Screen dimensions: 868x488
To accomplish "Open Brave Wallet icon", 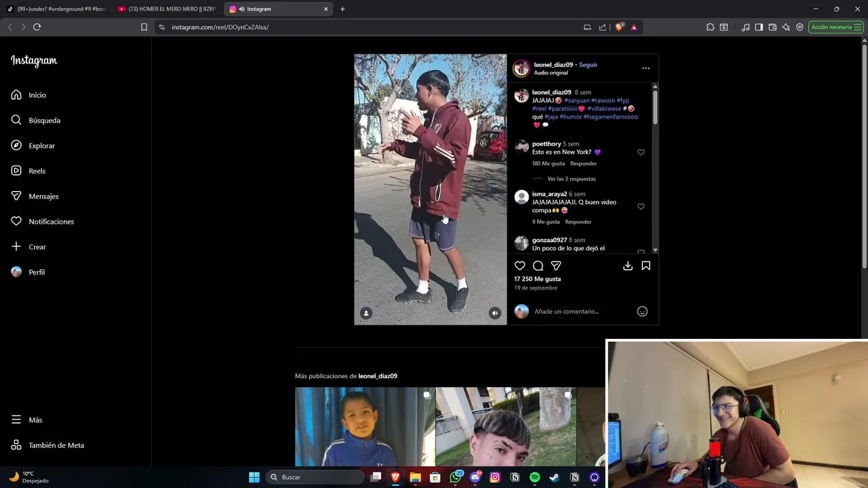I will coord(772,27).
